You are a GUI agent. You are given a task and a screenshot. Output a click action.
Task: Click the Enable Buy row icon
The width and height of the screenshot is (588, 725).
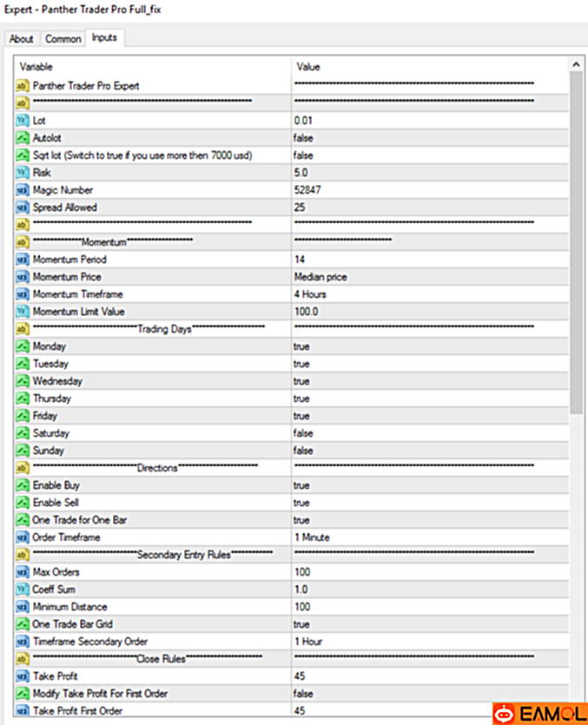pos(23,485)
